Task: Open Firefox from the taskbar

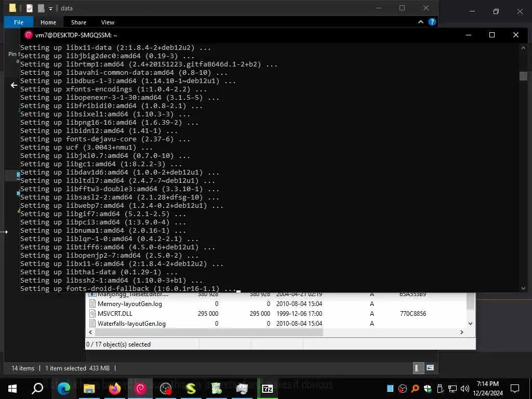Action: 115,389
